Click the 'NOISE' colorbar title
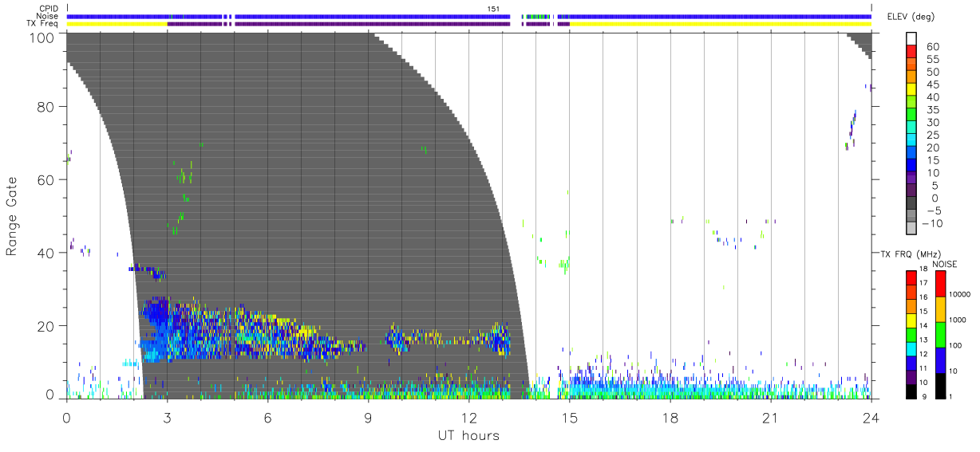This screenshot has width=980, height=452. [x=945, y=264]
